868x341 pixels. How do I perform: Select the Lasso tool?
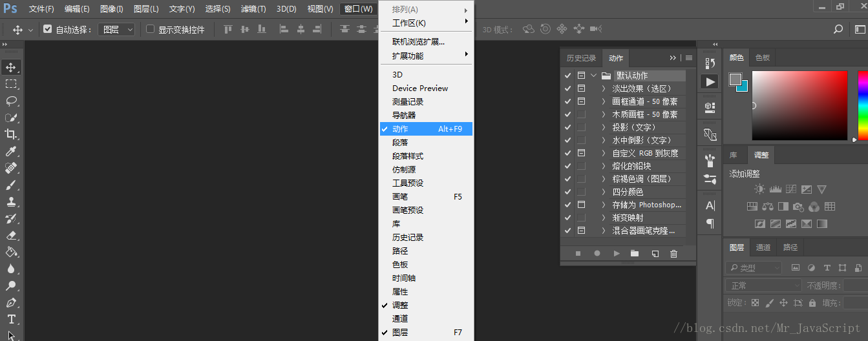(x=11, y=101)
